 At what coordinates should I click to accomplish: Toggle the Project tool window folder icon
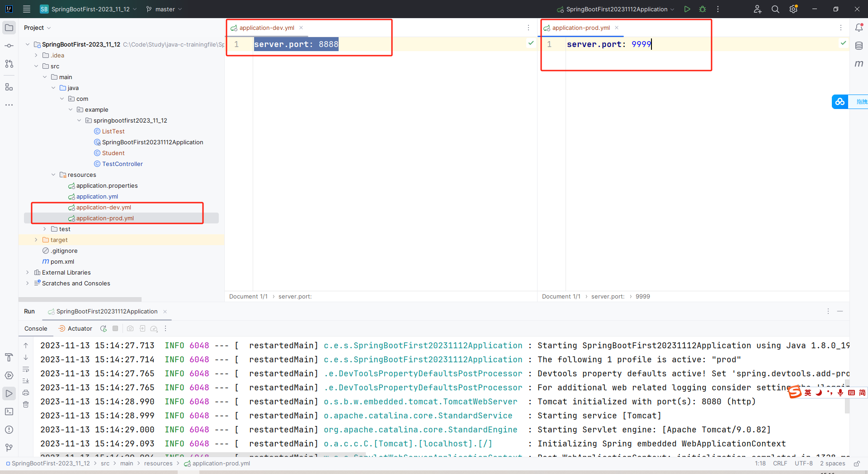pos(9,28)
